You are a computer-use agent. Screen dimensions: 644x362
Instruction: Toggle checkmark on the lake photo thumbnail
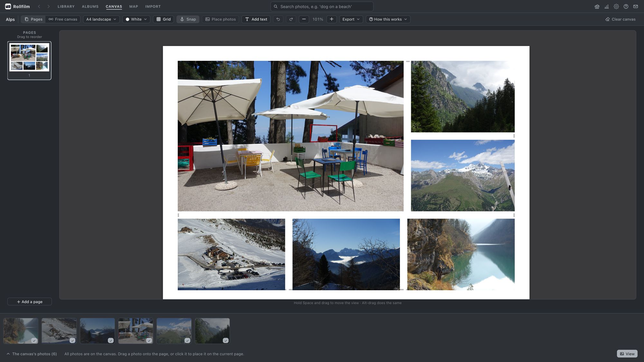click(x=34, y=340)
